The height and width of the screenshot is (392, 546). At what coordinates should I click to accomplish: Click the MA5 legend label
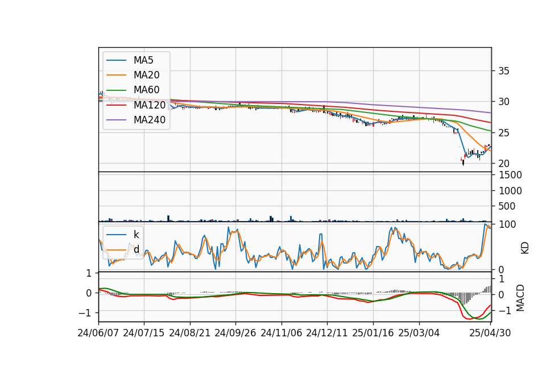(x=143, y=60)
